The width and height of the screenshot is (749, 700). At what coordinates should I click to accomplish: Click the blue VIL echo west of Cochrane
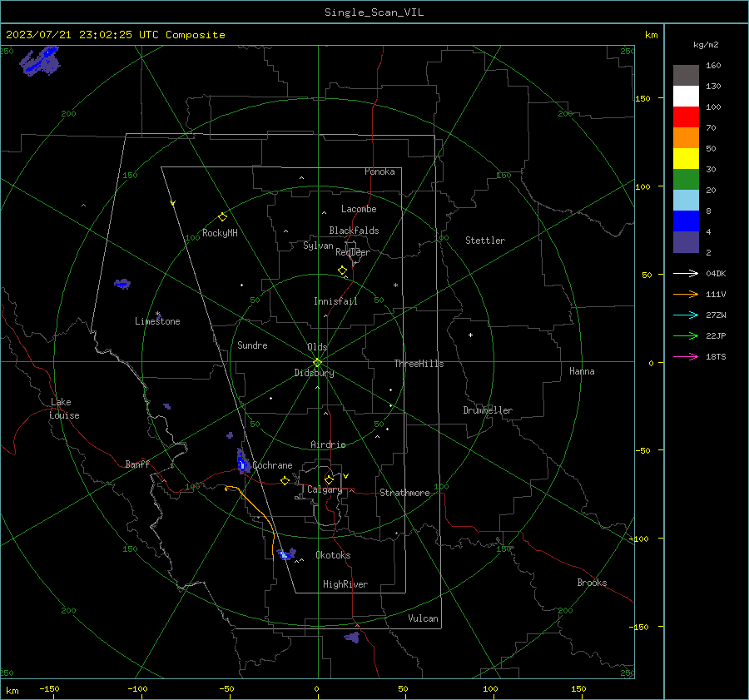click(x=243, y=462)
